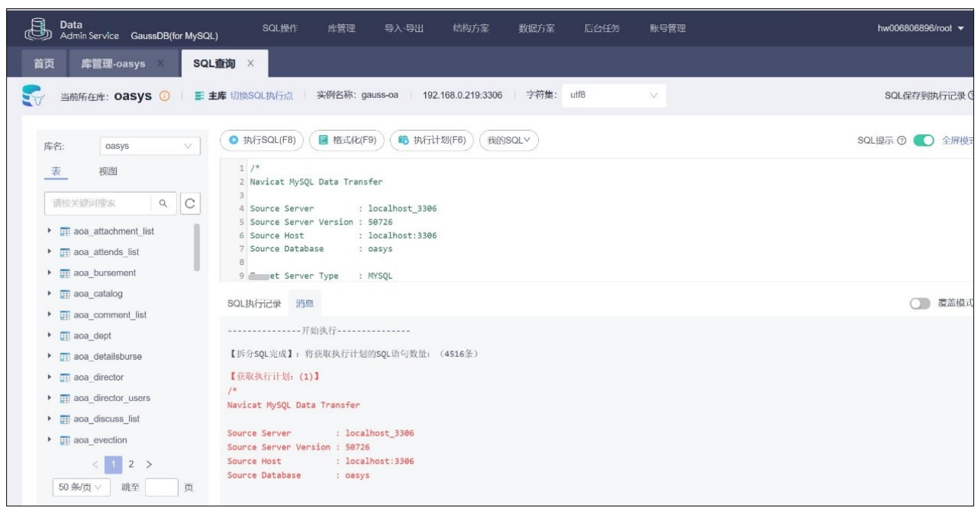
Task: Go to the previous page of tables
Action: [96, 464]
